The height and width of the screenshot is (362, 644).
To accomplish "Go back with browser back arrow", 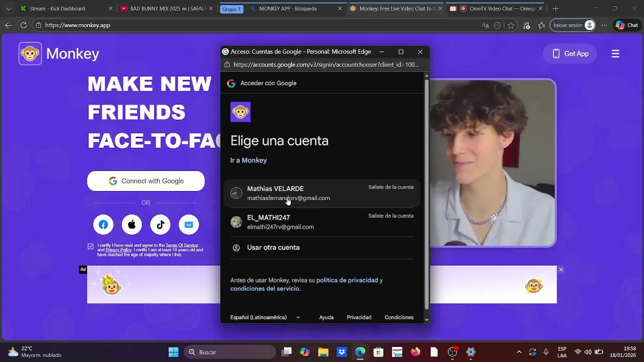I will pos(9,25).
